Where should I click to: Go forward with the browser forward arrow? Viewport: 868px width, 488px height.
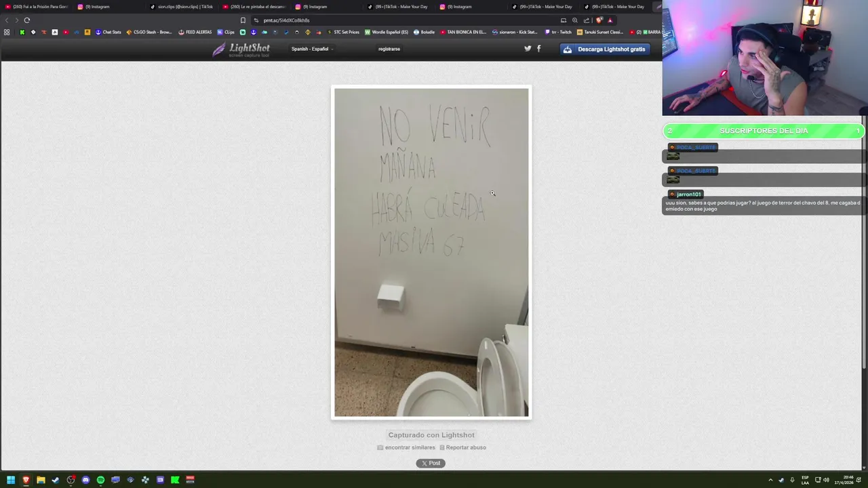(17, 20)
